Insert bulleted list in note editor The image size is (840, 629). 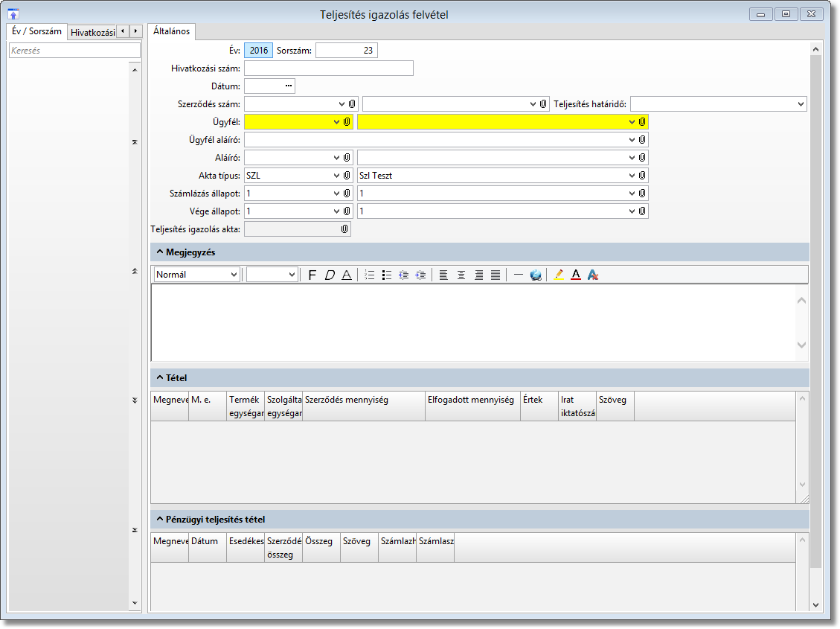click(387, 275)
